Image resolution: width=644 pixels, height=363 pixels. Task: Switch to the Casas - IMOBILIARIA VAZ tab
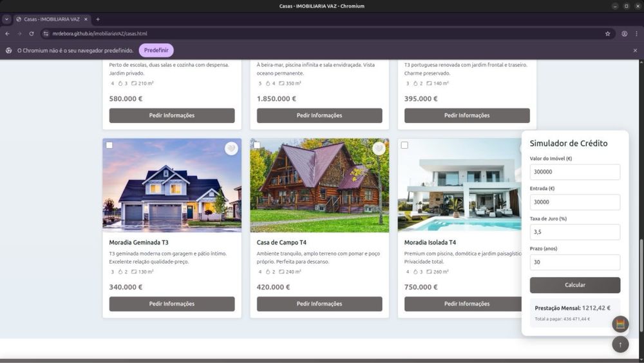click(x=52, y=19)
